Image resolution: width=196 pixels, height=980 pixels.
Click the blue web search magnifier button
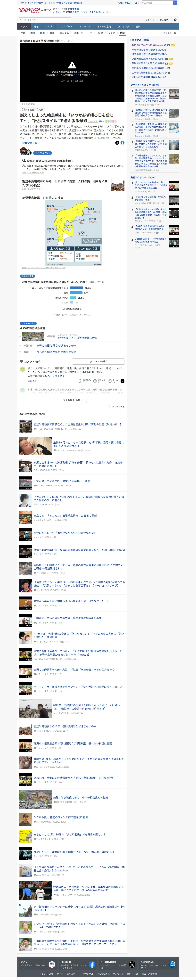[175, 3]
